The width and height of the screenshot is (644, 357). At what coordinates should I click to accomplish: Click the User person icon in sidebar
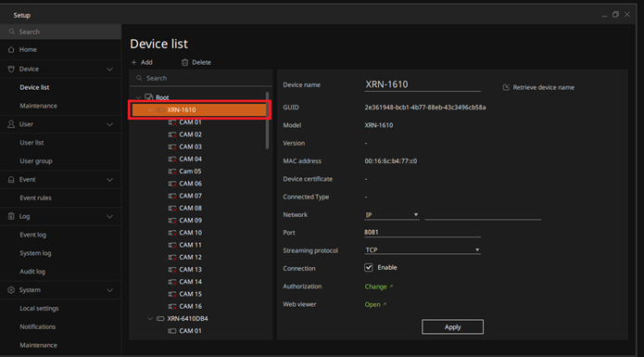point(11,124)
